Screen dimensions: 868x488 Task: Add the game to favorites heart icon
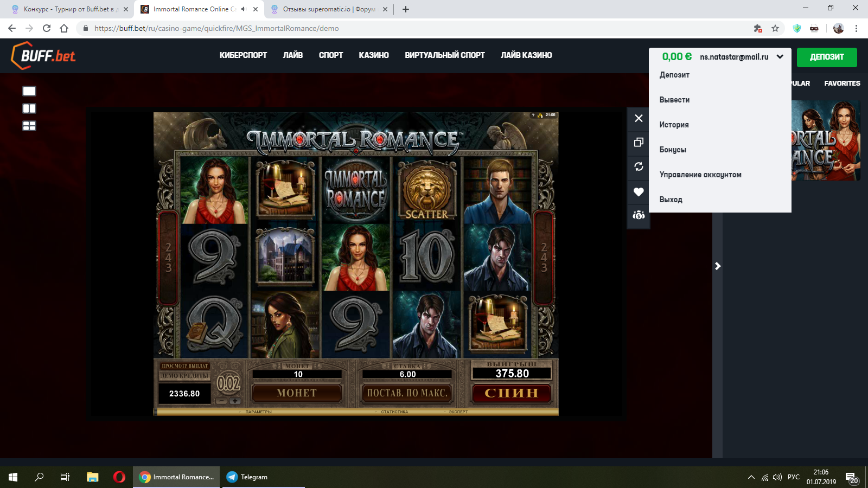coord(639,191)
